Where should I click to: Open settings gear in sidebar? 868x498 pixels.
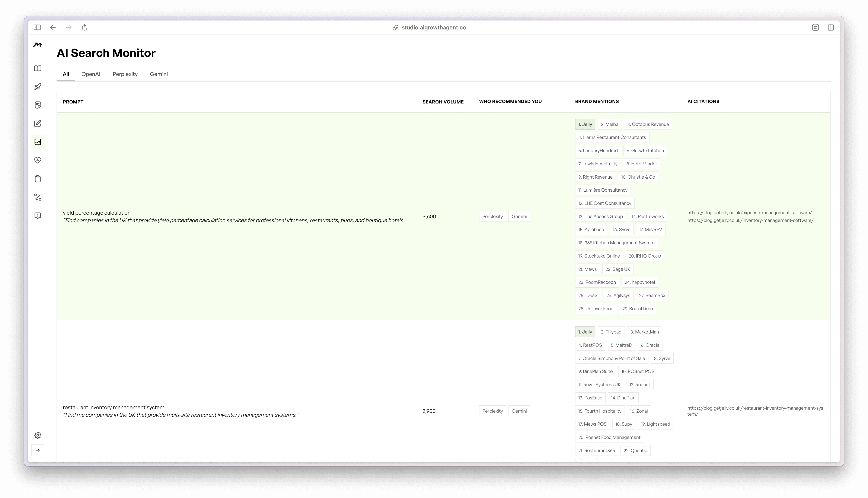(x=38, y=435)
